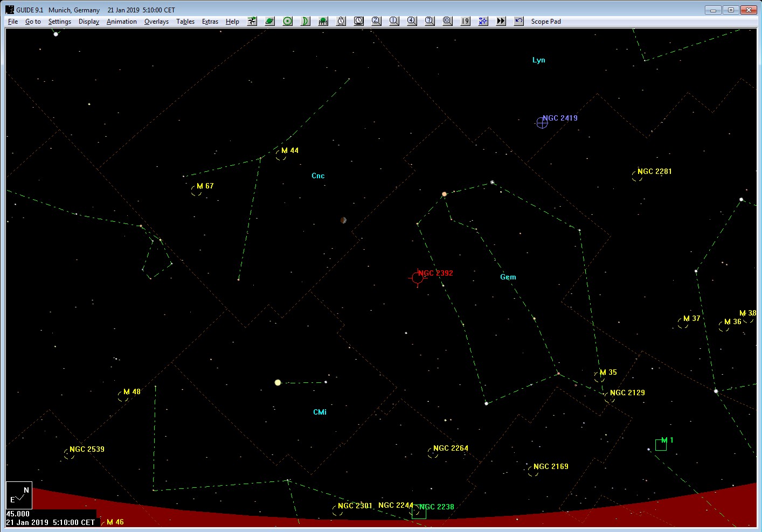Click the framed clock current-time icon

359,21
